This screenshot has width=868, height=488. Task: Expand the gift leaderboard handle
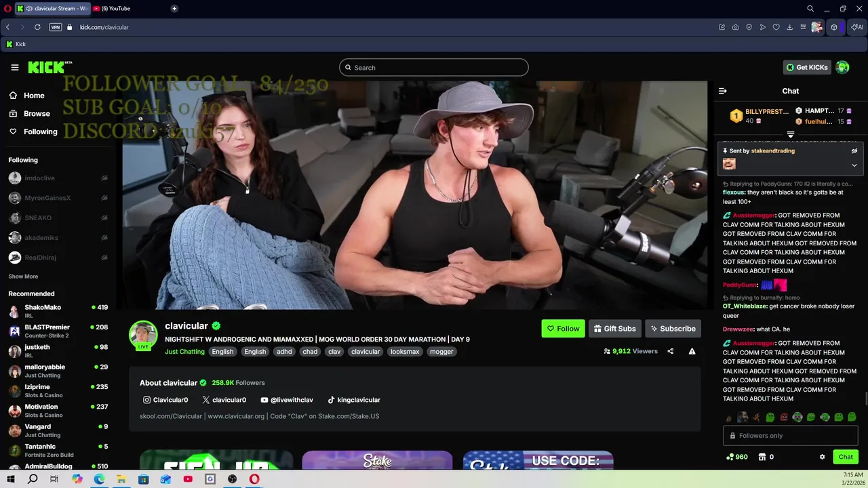(x=791, y=135)
